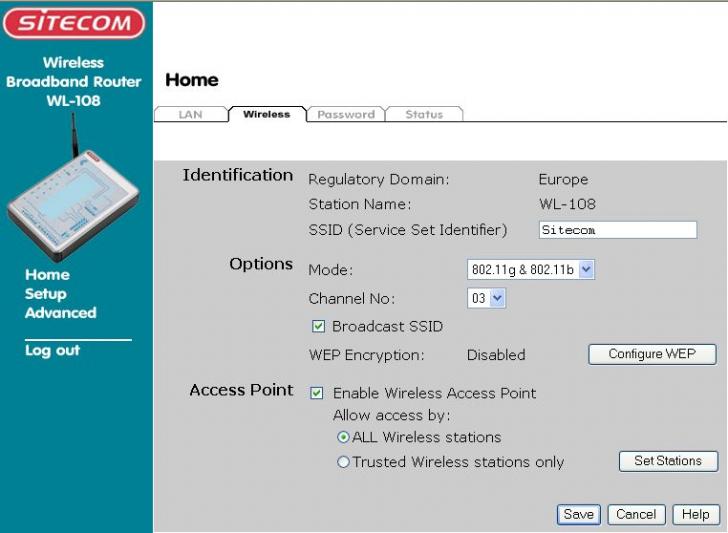Click the SSID input field
Screen dimensions: 728x533
(x=616, y=230)
